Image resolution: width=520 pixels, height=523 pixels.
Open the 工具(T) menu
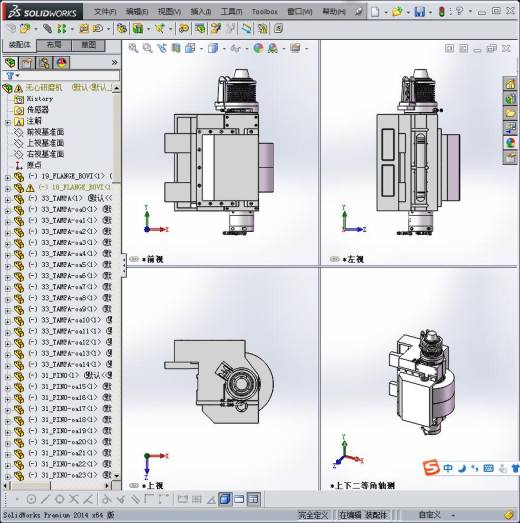tap(231, 12)
